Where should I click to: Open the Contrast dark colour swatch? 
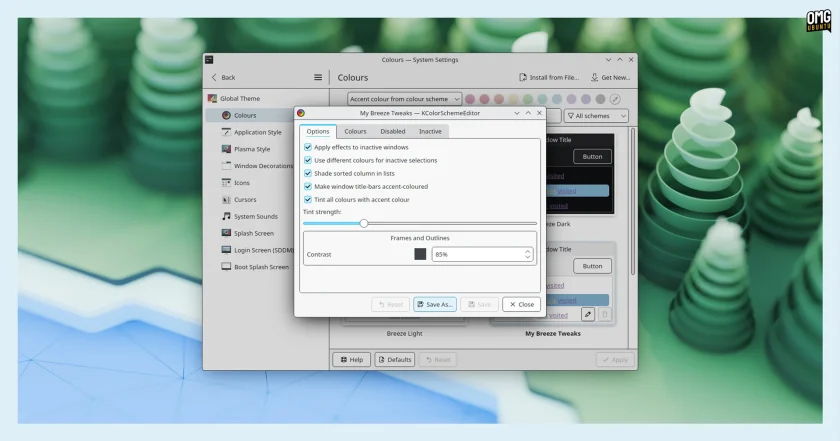[x=421, y=254]
